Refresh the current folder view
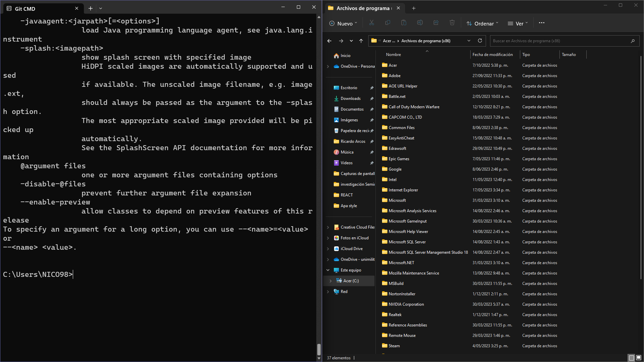 point(480,41)
